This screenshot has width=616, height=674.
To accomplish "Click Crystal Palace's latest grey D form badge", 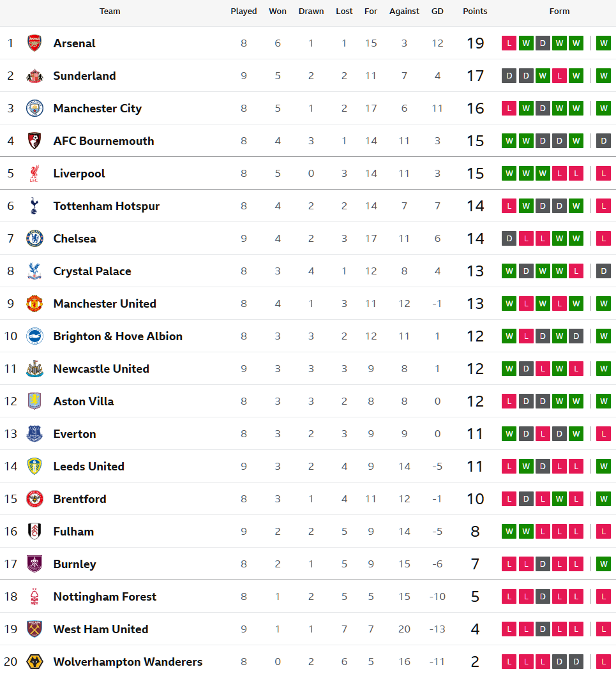I will [x=603, y=271].
